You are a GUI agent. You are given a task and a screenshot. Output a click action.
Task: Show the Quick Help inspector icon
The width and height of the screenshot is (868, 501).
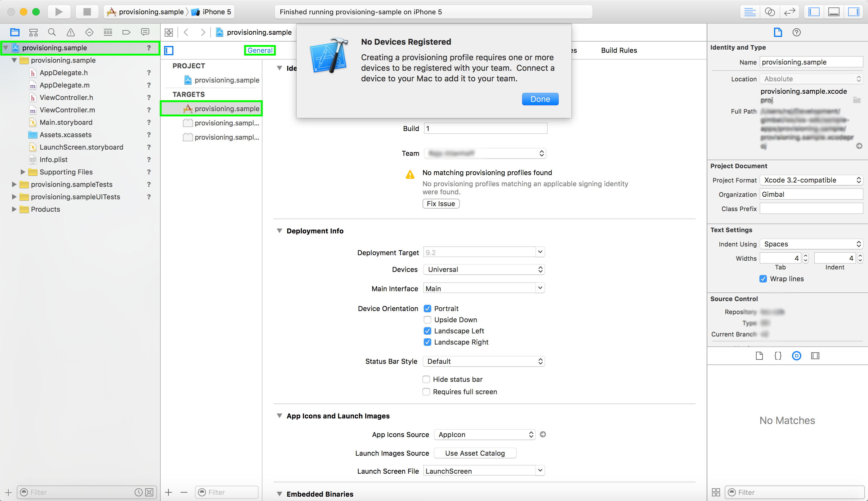tap(796, 32)
